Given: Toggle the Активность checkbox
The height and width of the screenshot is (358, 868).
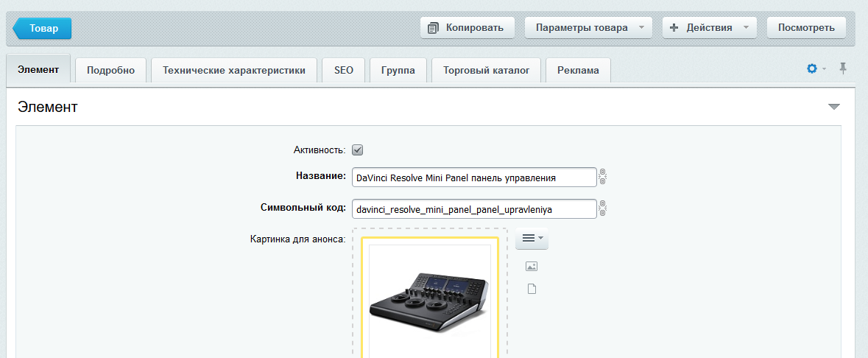Looking at the screenshot, I should [x=358, y=150].
